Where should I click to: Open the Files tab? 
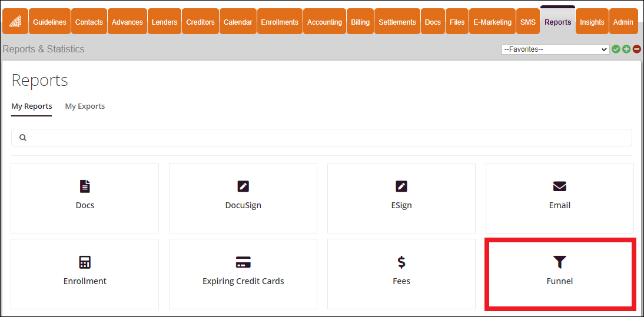[x=457, y=21]
